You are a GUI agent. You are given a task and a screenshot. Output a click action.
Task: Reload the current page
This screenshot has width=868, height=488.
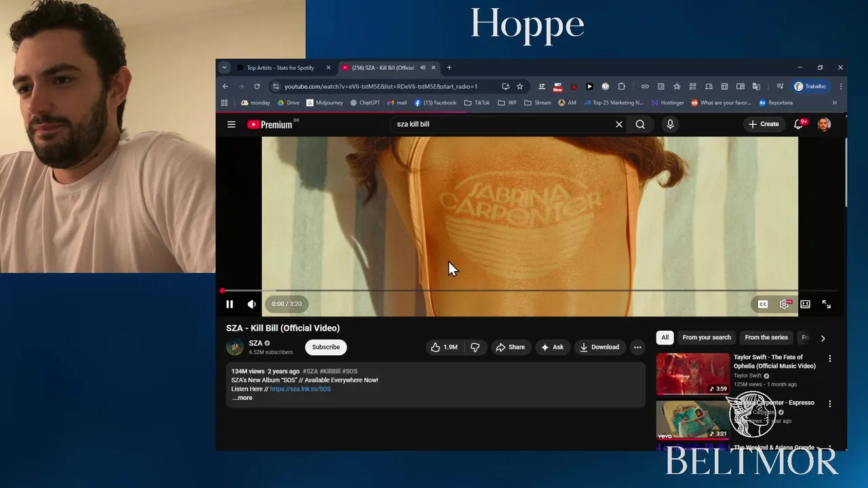point(257,86)
